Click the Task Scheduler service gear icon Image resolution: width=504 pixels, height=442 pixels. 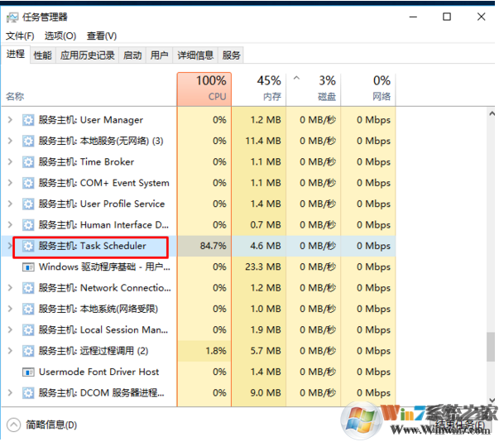pos(28,246)
